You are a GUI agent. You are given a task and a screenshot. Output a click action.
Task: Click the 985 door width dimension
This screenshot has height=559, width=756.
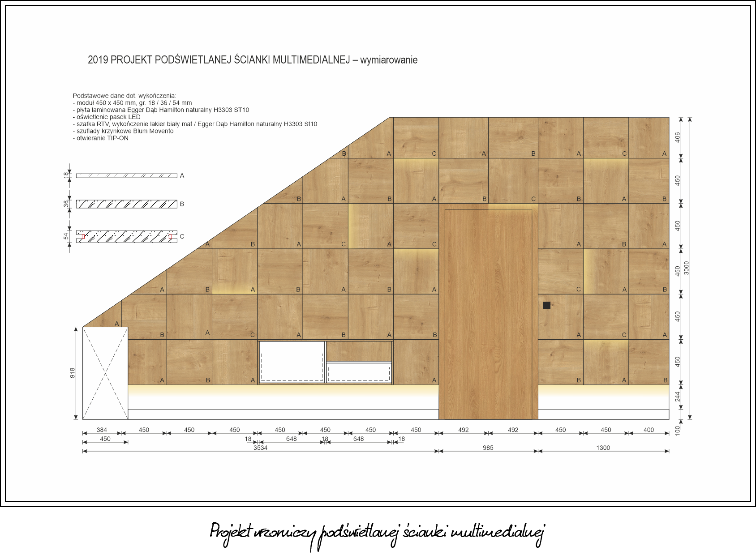[488, 448]
